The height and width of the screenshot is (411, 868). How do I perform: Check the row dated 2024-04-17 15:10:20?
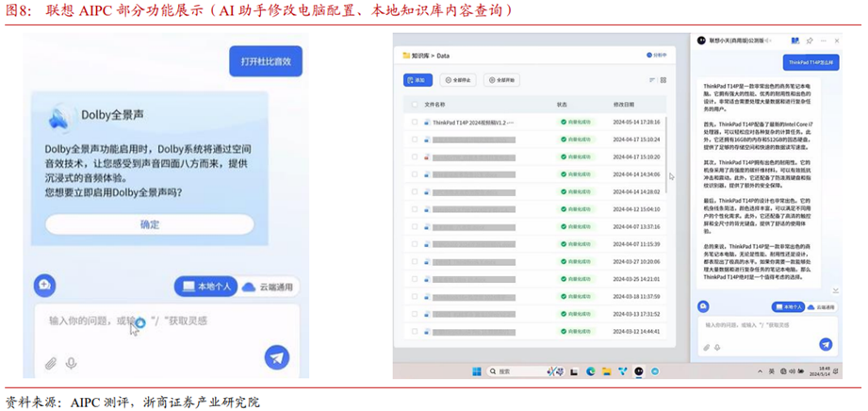click(x=415, y=156)
